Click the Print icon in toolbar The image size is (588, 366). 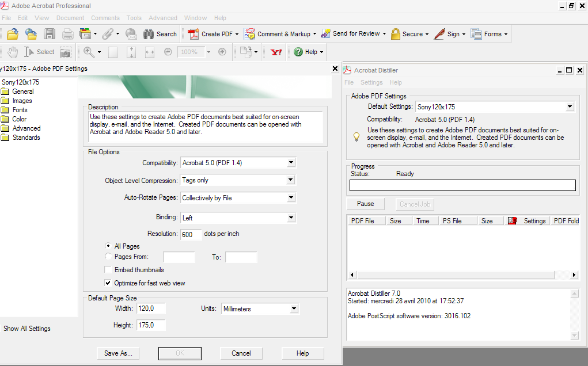click(x=67, y=34)
